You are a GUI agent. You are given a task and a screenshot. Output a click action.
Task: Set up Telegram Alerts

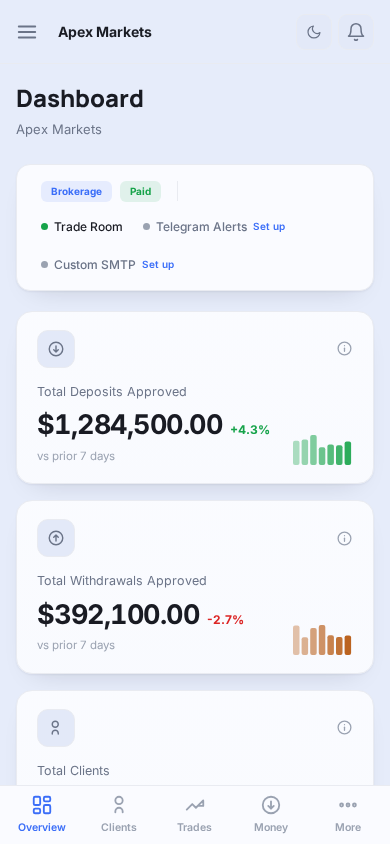(269, 227)
